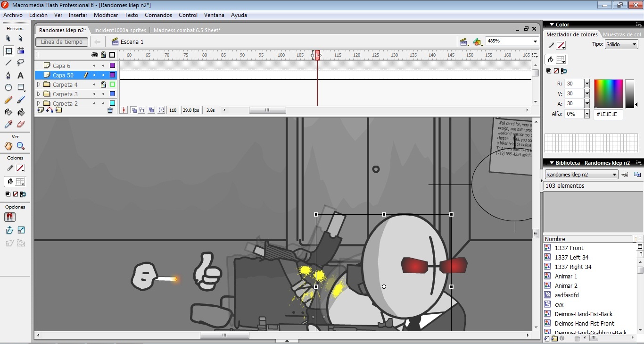Open the R value slider dropdown

(587, 84)
